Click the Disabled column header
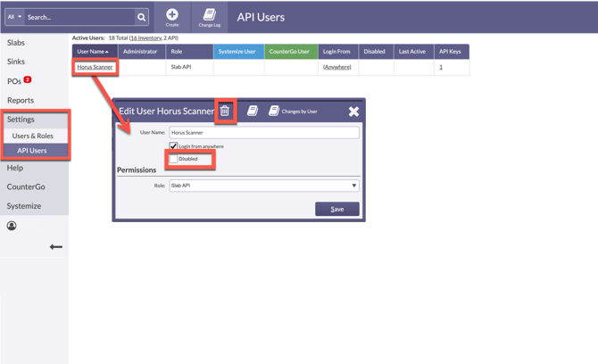Viewport: 598px width, 364px height. (x=376, y=52)
